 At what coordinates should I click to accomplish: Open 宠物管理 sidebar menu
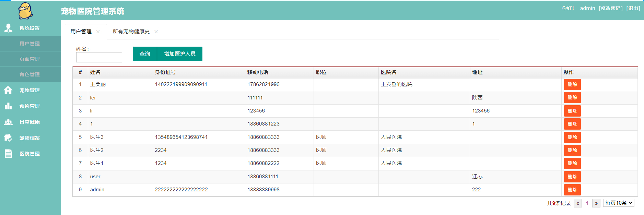(x=31, y=90)
